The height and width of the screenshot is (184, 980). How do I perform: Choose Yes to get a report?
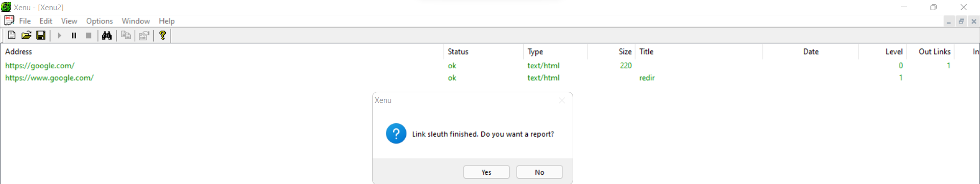(486, 172)
